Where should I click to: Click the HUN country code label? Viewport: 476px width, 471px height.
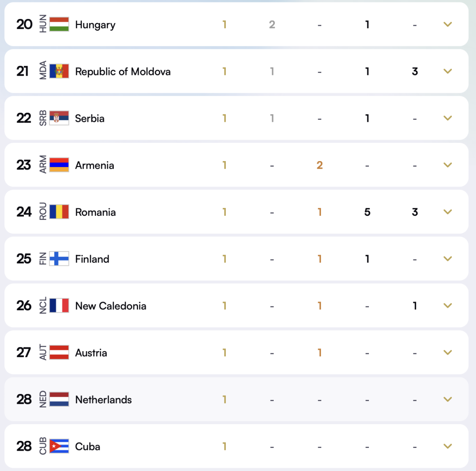(x=42, y=24)
